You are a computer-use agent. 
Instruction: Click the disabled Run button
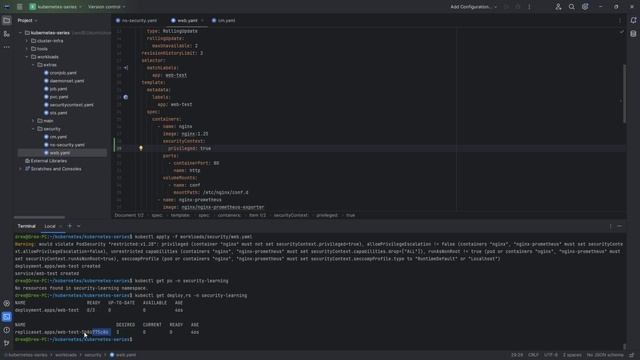coord(507,7)
